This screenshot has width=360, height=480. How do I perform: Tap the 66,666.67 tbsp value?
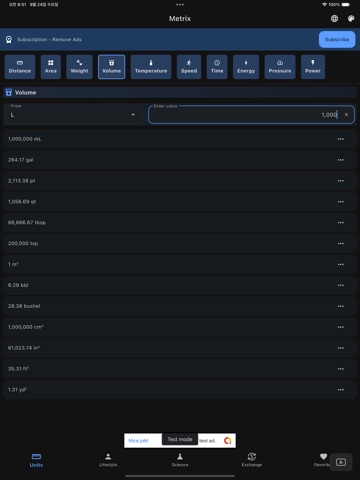coord(27,223)
